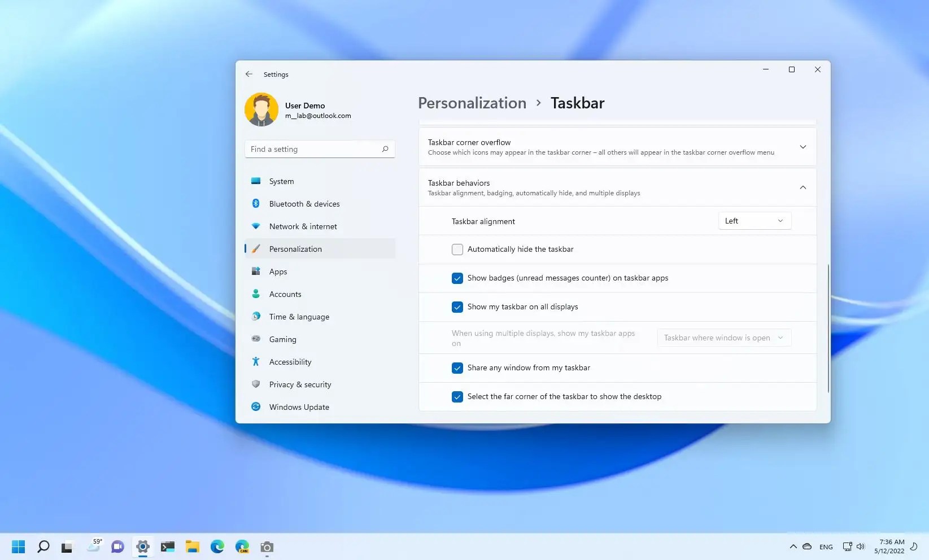Screen dimensions: 929x560
Task: Open Windows Update settings
Action: pyautogui.click(x=299, y=407)
